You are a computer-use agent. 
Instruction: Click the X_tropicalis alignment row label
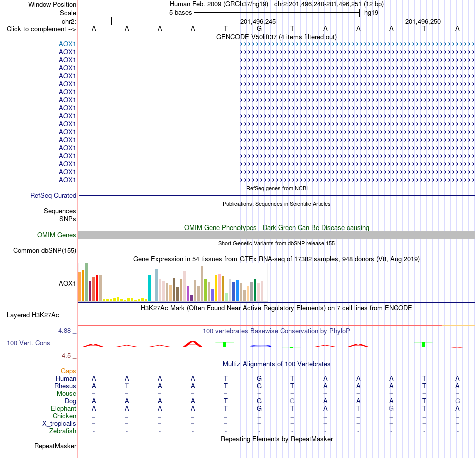pos(59,424)
